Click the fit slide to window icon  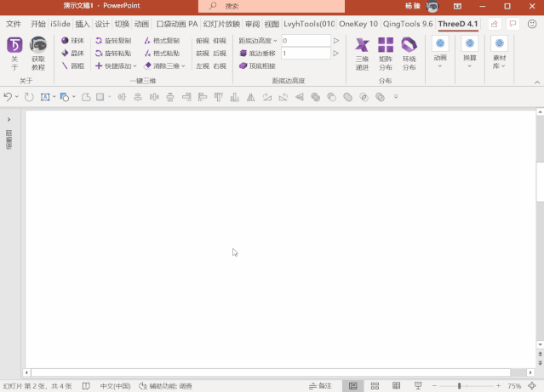click(532, 386)
